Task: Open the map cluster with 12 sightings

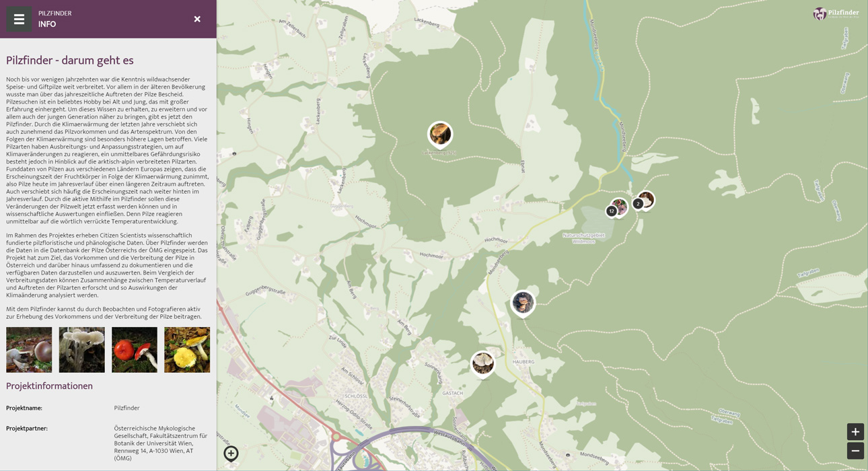Action: [612, 211]
